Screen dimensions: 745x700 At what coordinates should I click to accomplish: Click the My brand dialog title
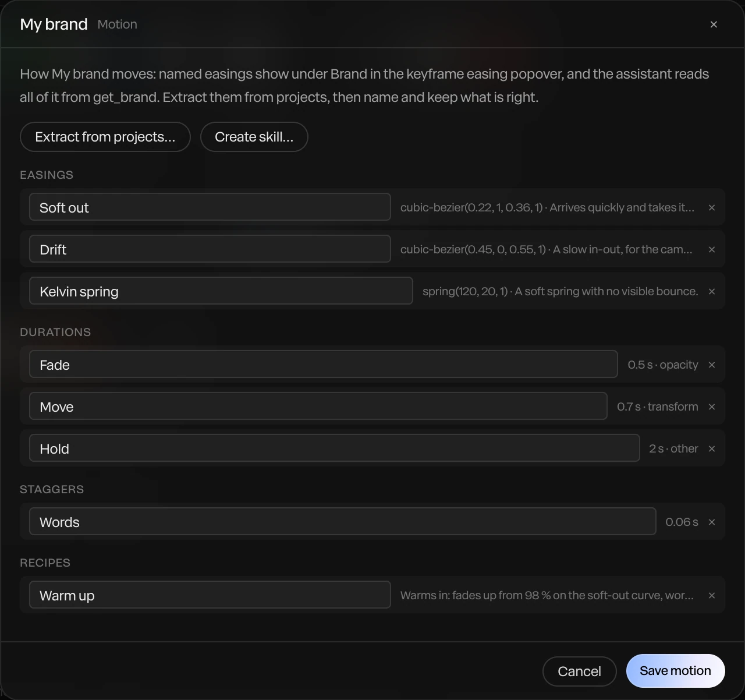[x=54, y=24]
